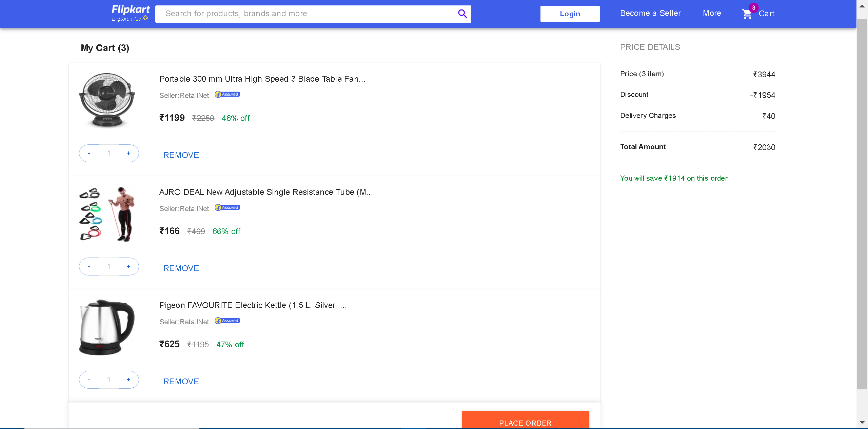Increase Electric Kettle quantity

tap(129, 380)
